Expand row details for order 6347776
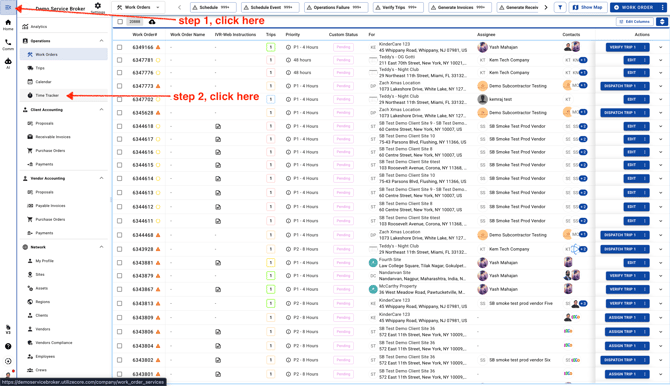670x386 pixels. (661, 73)
